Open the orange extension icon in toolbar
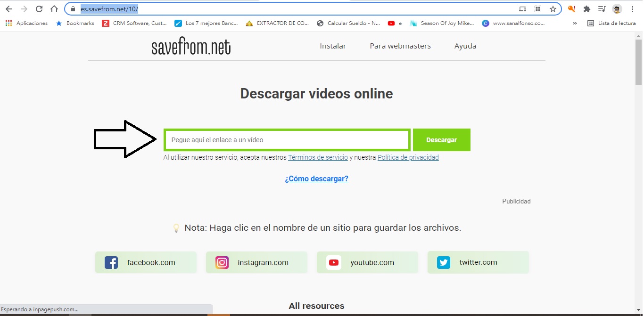Screen dimensions: 644x316 click(x=571, y=9)
